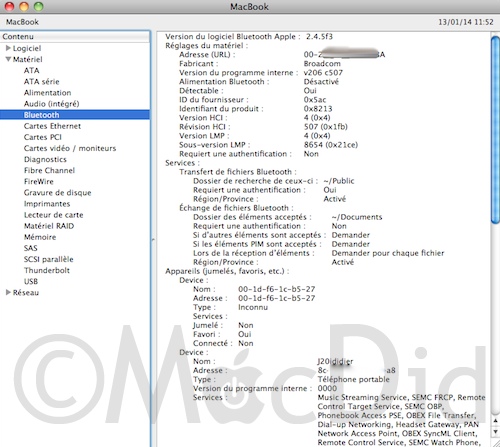Open Cartes Ethernet section
500x447 pixels.
[x=52, y=126]
